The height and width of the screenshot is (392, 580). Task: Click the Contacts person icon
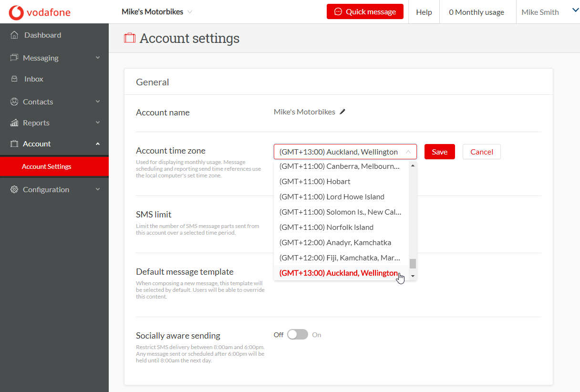[14, 102]
